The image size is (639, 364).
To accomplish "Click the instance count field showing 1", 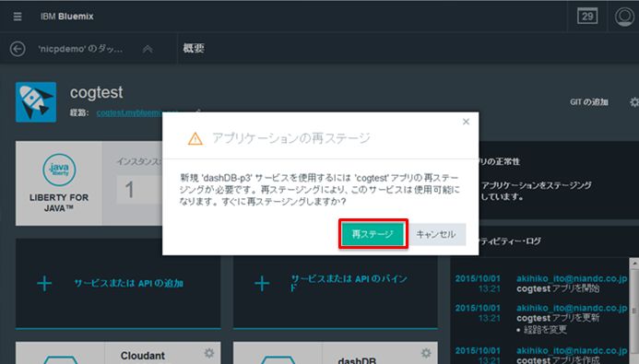I will point(138,189).
